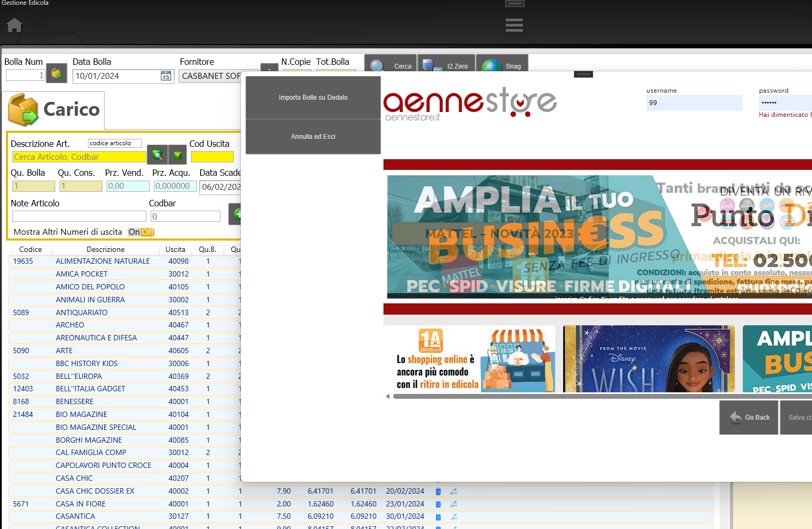The image size is (812, 529).
Task: Click code 12403 in BELL''ITALIA GADGET row
Action: coord(23,389)
